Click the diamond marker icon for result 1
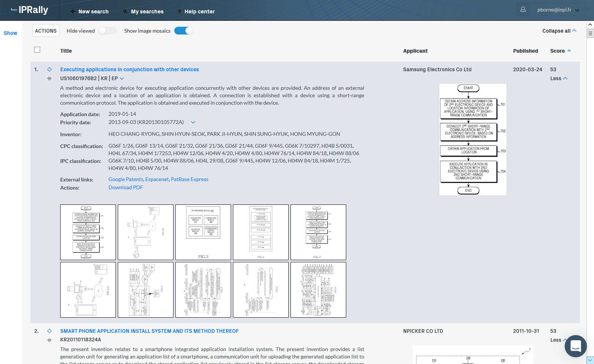 tap(49, 69)
